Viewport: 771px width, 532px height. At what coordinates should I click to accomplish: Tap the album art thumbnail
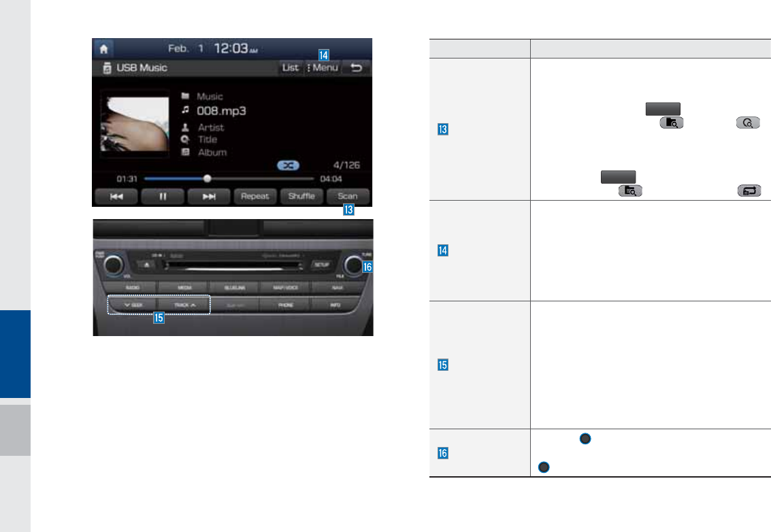point(135,123)
